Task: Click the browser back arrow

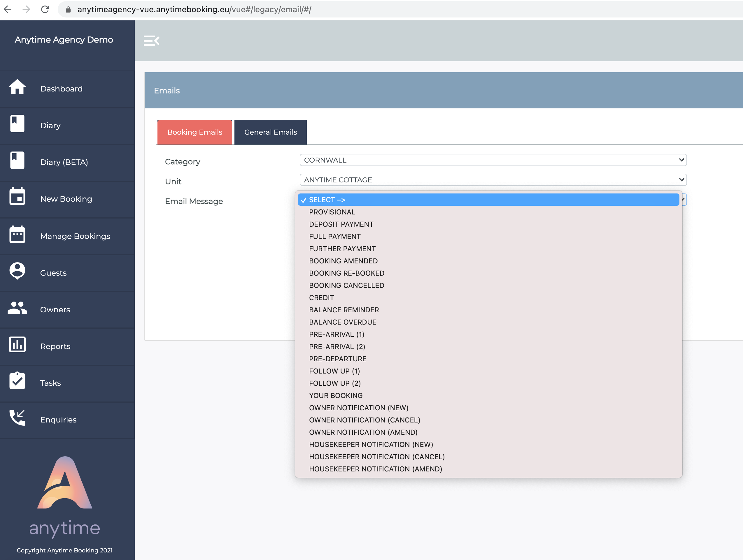Action: [x=8, y=9]
